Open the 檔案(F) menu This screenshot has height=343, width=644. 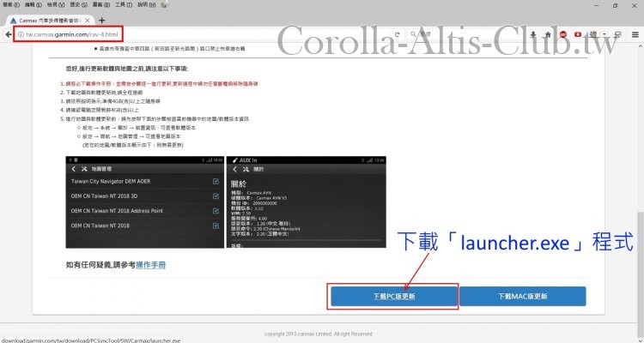pos(10,5)
